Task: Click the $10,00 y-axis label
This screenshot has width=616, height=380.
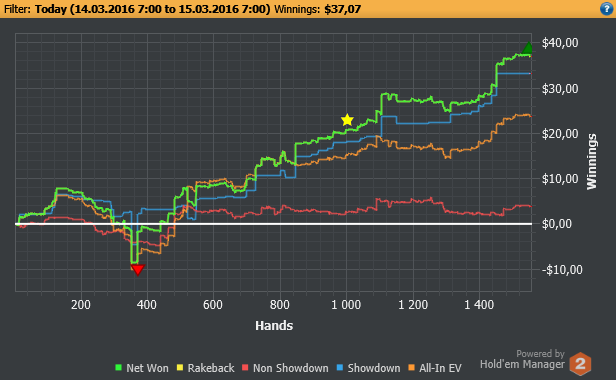Action: click(560, 179)
